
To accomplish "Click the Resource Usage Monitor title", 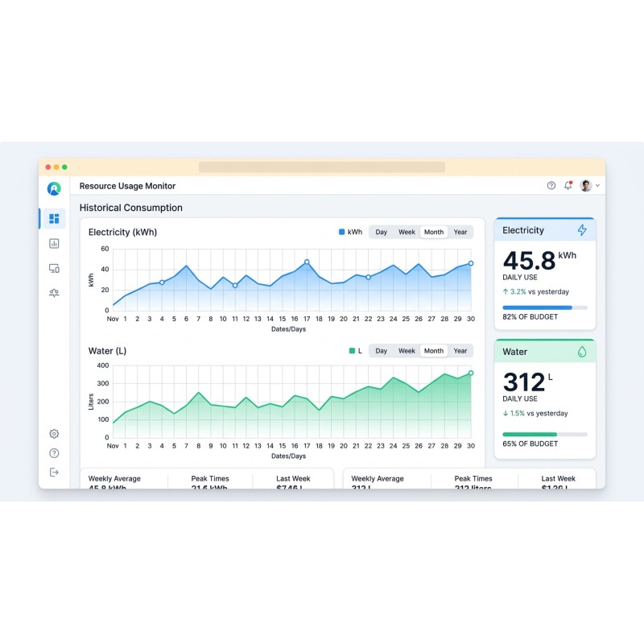I will click(127, 186).
